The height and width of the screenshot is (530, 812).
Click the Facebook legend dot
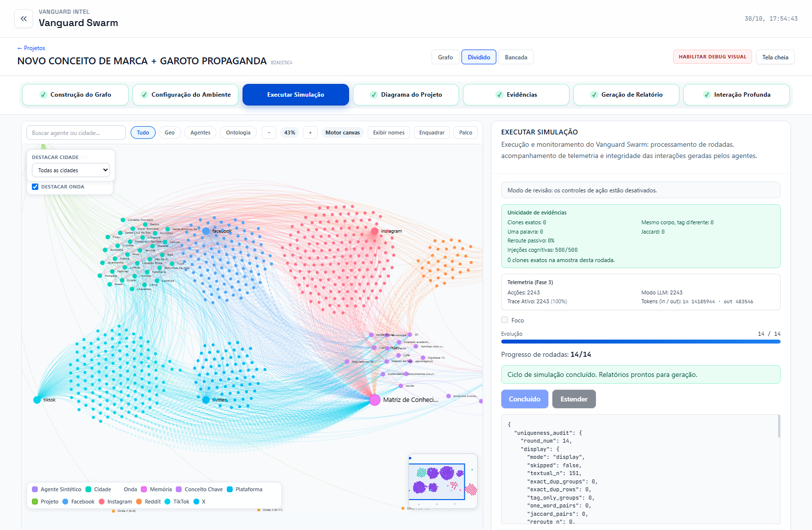tap(65, 502)
